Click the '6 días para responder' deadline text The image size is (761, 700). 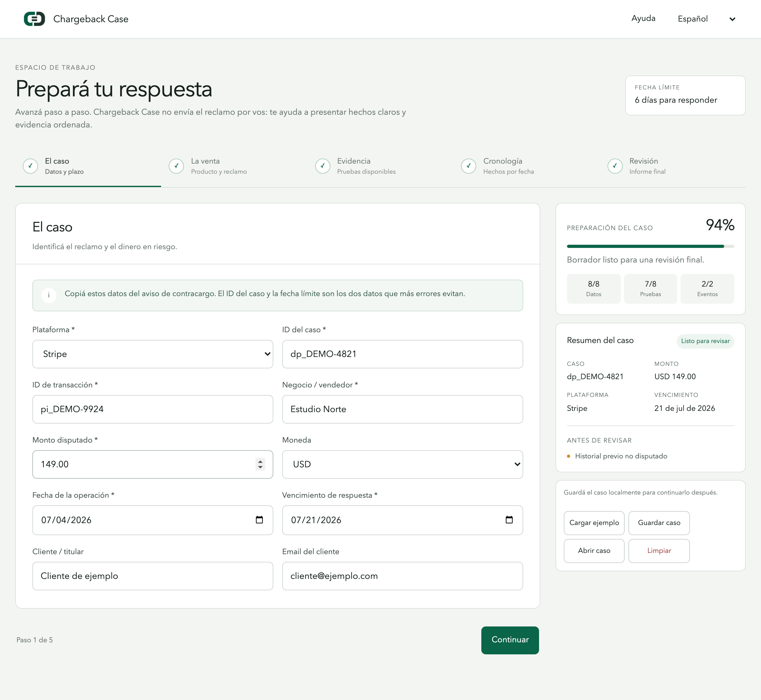[676, 100]
